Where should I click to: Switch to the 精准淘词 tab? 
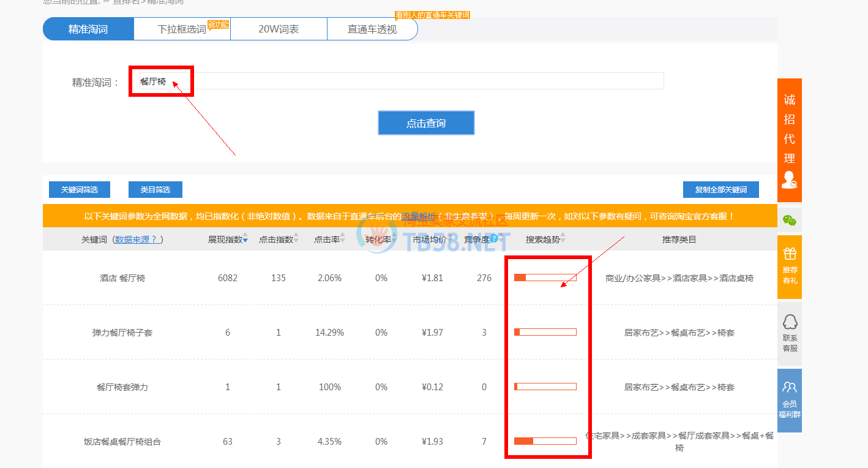point(88,29)
